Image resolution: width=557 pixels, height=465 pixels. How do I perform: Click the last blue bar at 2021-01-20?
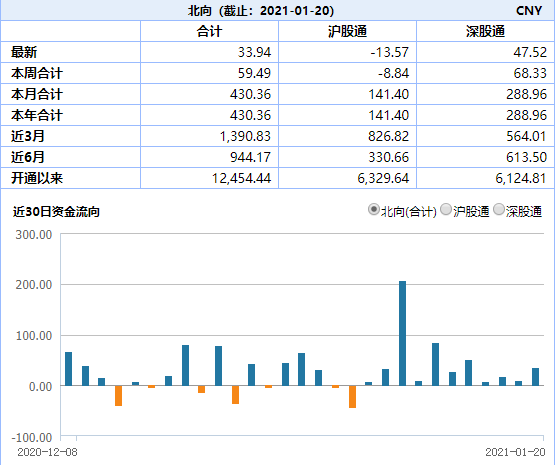535,377
